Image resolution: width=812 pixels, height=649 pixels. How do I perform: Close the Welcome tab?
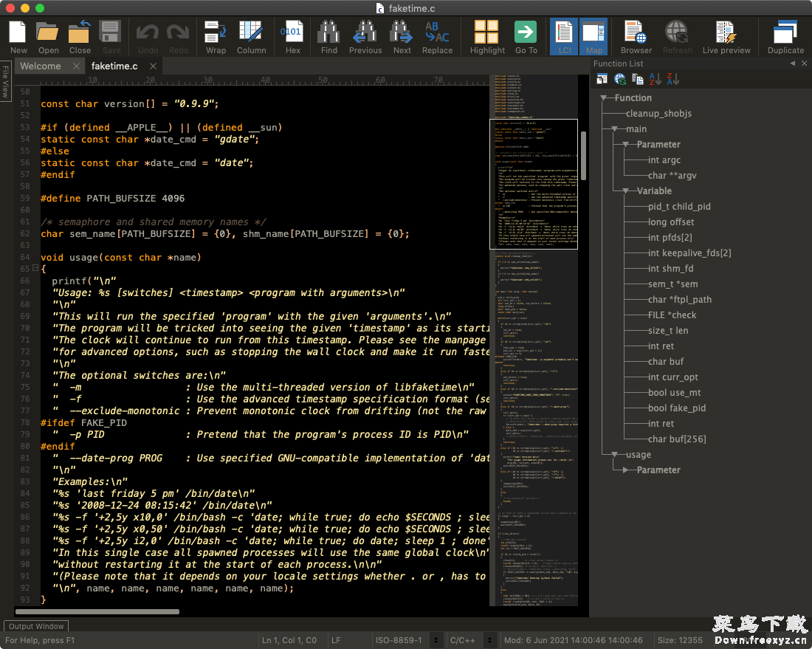tap(76, 66)
